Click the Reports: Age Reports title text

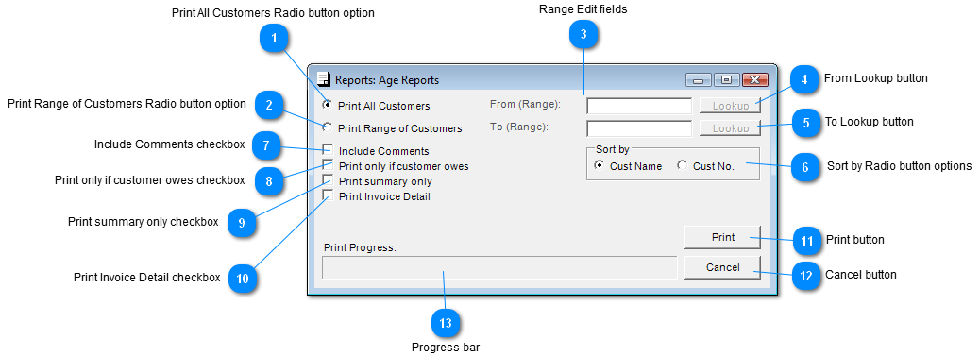pos(387,80)
